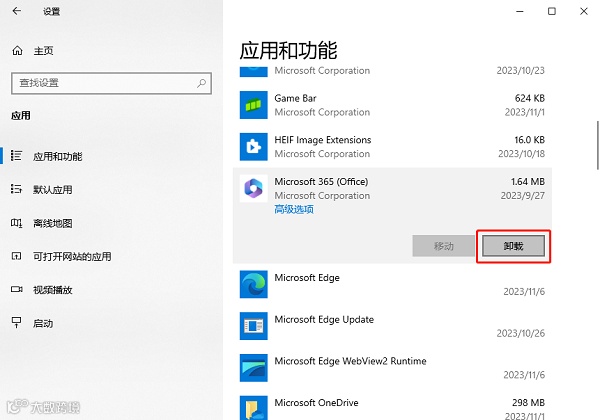This screenshot has height=420, width=600.
Task: Click the Microsoft 365 (Office) icon
Action: coord(253,188)
